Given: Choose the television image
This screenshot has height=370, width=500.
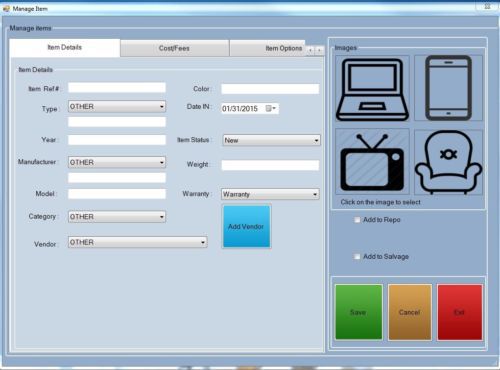Looking at the screenshot, I should tap(372, 162).
